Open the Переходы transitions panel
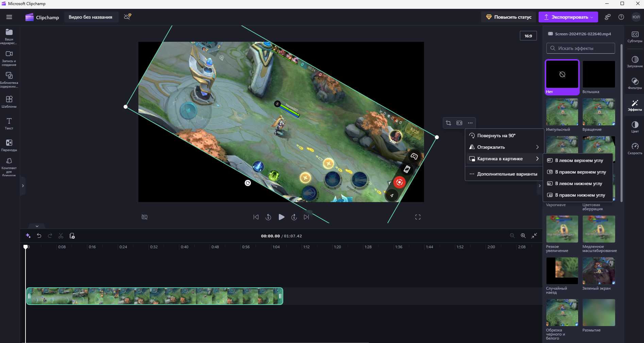 (x=9, y=145)
